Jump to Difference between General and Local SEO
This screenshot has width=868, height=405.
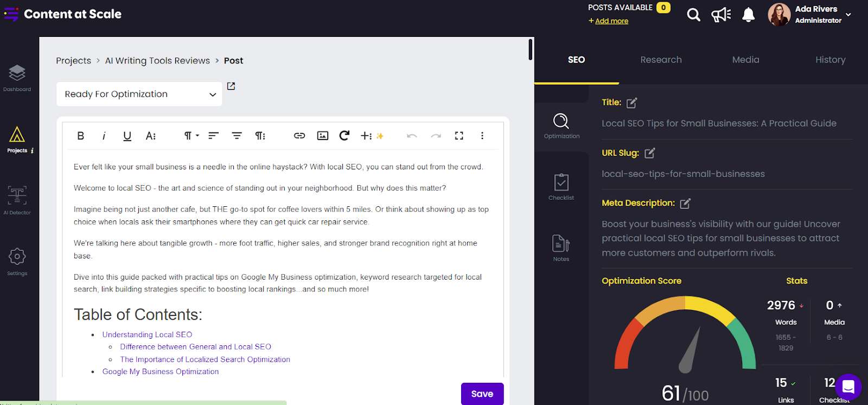(x=196, y=346)
